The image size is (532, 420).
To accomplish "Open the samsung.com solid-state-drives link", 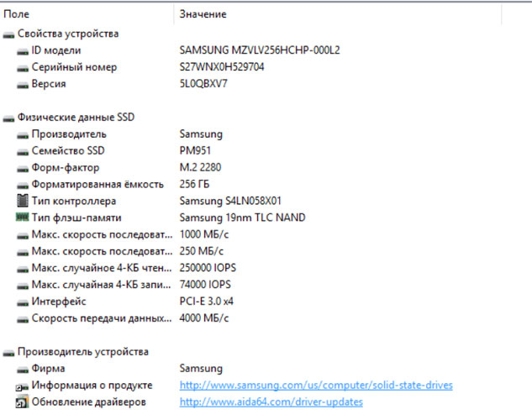I will (x=316, y=386).
